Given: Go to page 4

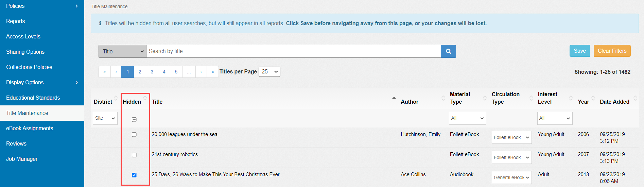Looking at the screenshot, I should [164, 72].
